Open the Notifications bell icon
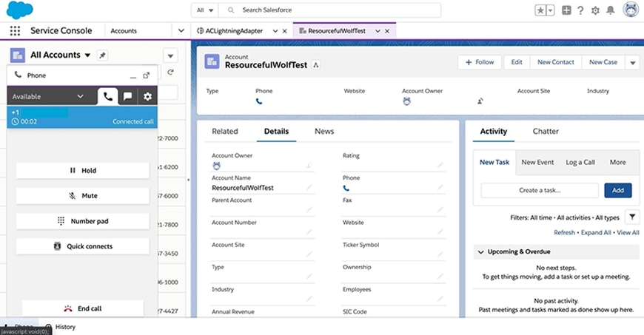The width and height of the screenshot is (644, 335). click(x=611, y=10)
